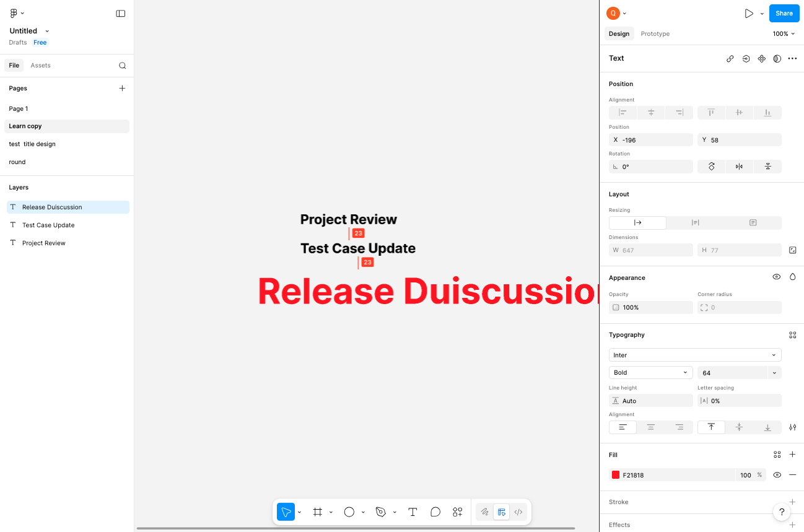Switch to the File tab

click(14, 66)
